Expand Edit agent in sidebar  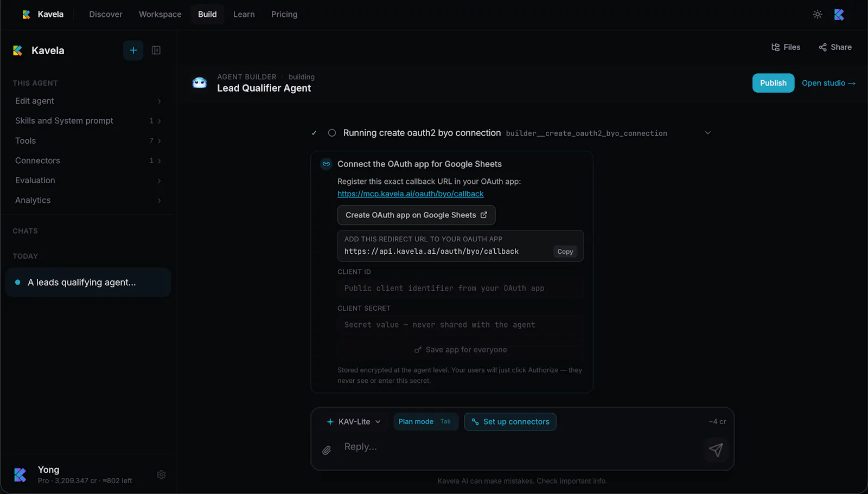88,101
